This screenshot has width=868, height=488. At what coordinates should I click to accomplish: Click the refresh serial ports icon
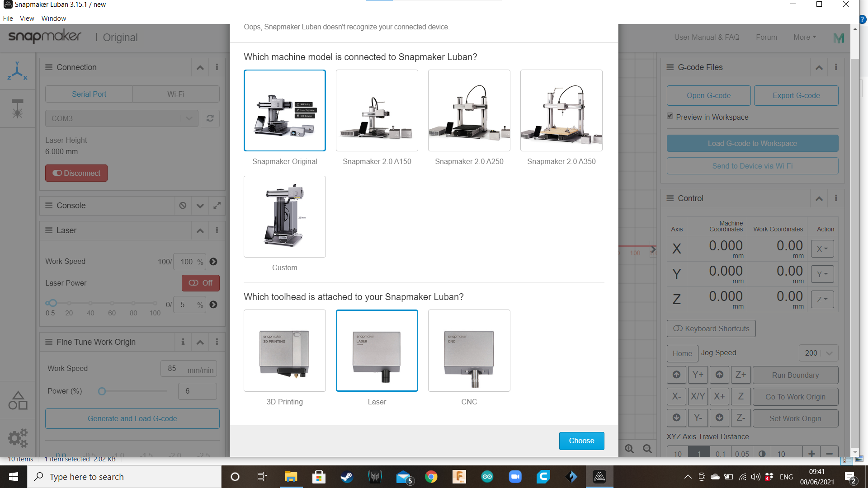click(210, 118)
